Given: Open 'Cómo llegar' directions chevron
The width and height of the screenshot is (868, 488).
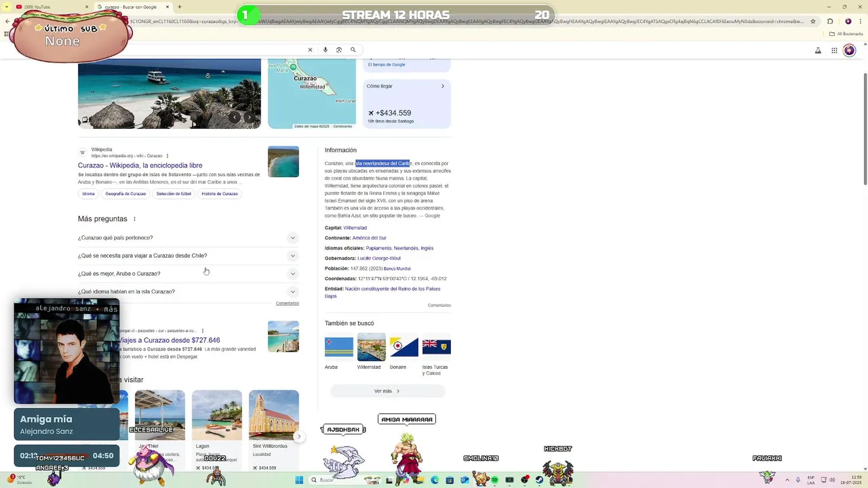Looking at the screenshot, I should click(443, 86).
